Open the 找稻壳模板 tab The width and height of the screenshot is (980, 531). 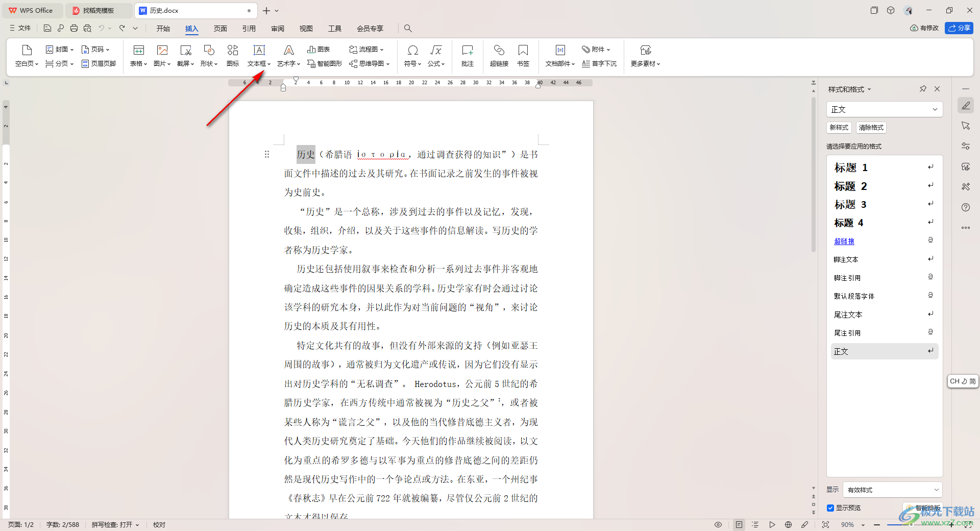(x=98, y=10)
